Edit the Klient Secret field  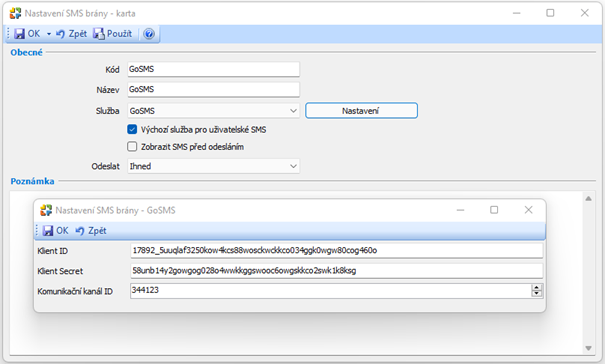point(336,271)
